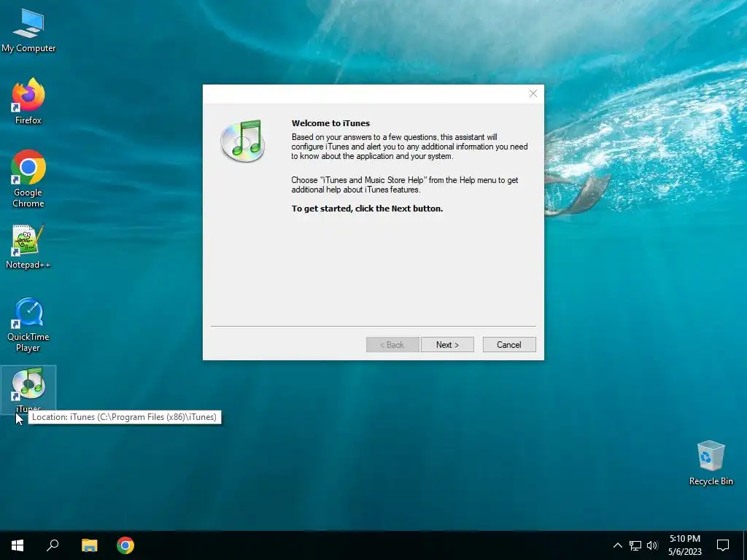The width and height of the screenshot is (747, 560).
Task: Open File Explorer from the taskbar
Action: point(89,545)
